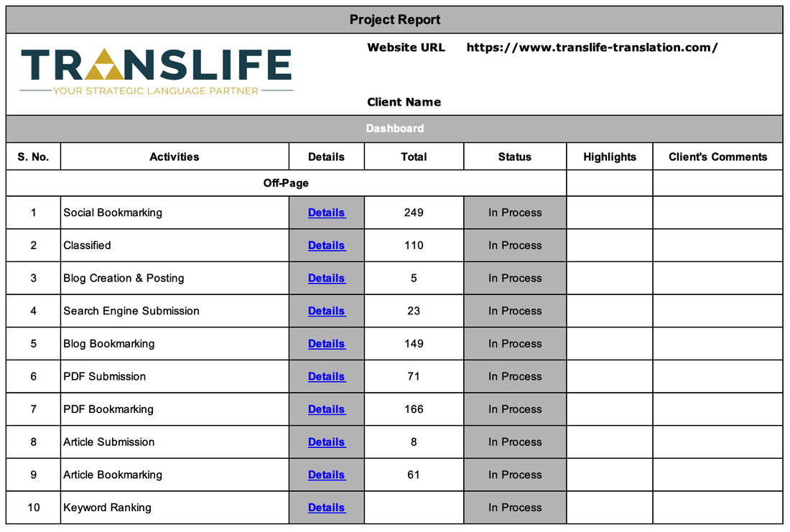Follow Details link for Article Bookmarking
Image resolution: width=790 pixels, height=532 pixels.
coord(326,475)
